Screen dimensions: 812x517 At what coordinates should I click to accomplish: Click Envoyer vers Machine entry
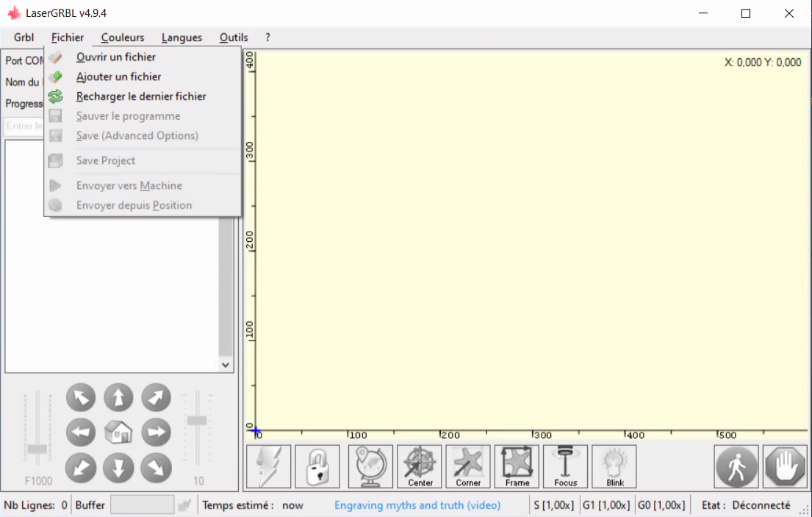pos(143,185)
